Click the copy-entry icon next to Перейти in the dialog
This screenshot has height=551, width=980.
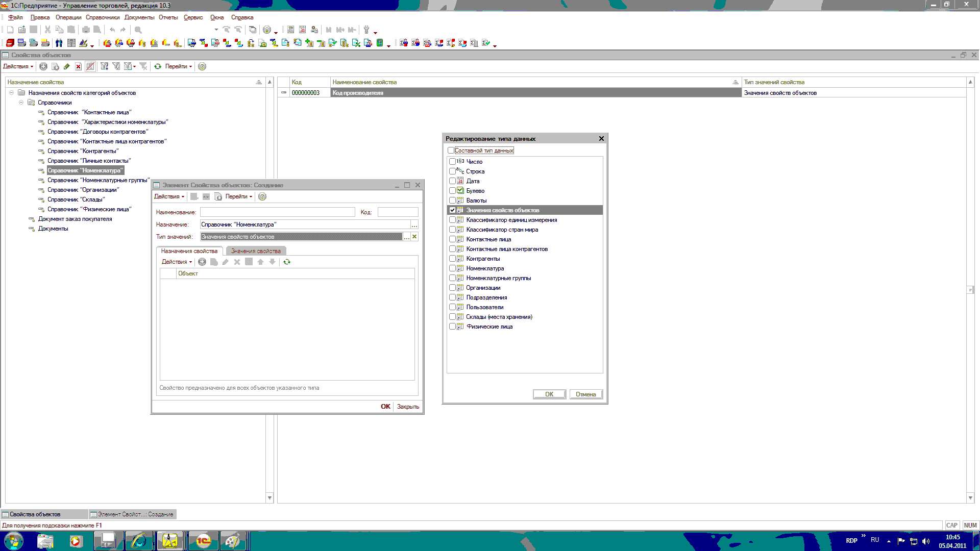click(218, 196)
